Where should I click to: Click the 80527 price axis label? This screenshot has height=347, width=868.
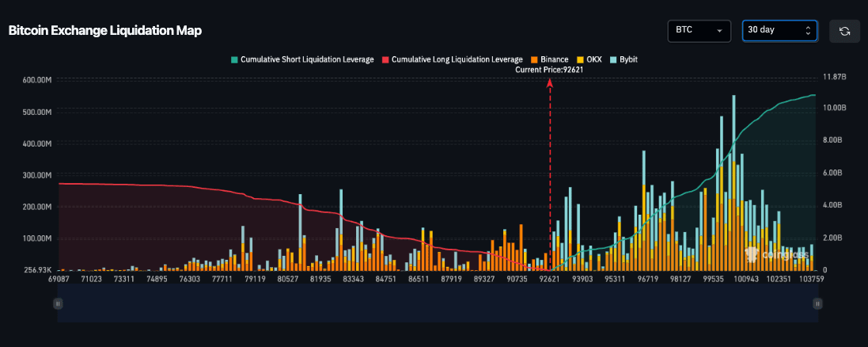[288, 280]
